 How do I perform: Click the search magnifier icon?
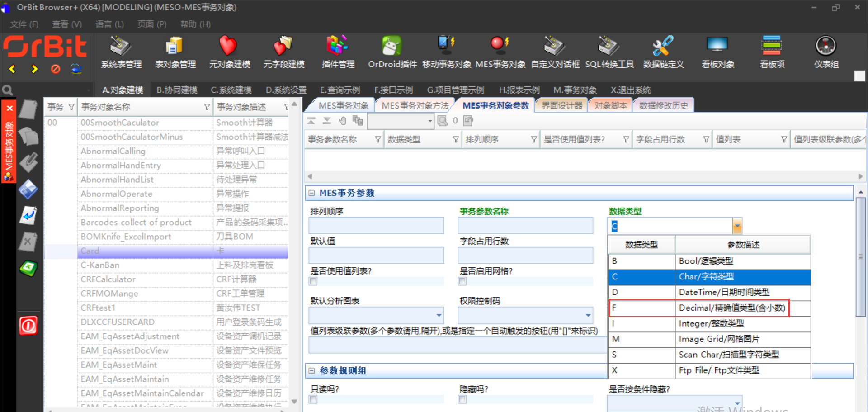click(7, 90)
